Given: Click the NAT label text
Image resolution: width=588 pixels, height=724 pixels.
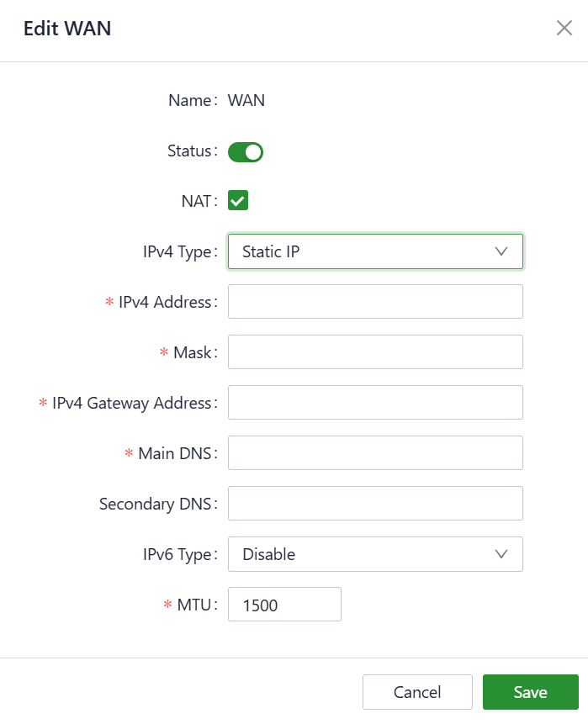Looking at the screenshot, I should [195, 202].
